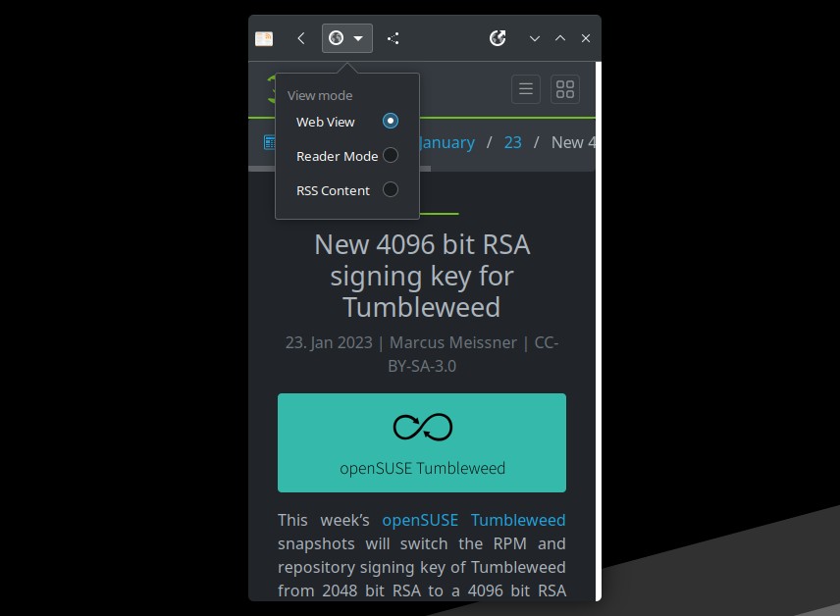Click the vertical scrollbar of the article
Viewport: 840px width, 616px height.
click(x=599, y=330)
